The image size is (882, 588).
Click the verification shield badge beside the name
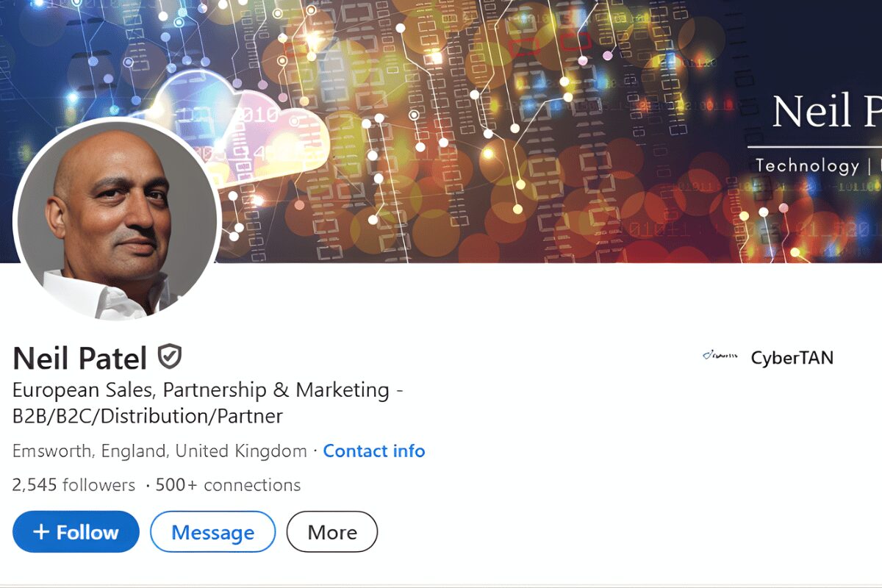170,357
